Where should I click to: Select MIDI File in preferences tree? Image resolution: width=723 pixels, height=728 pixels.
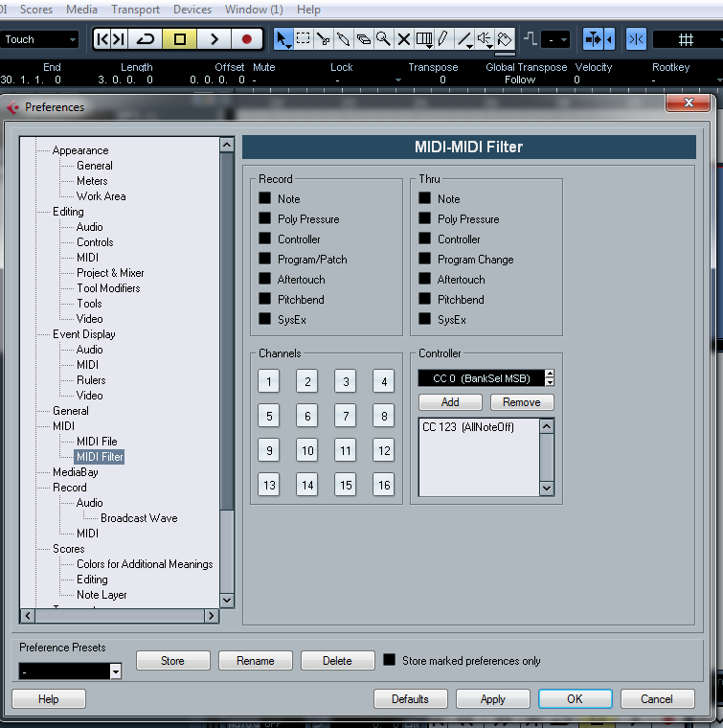(97, 441)
